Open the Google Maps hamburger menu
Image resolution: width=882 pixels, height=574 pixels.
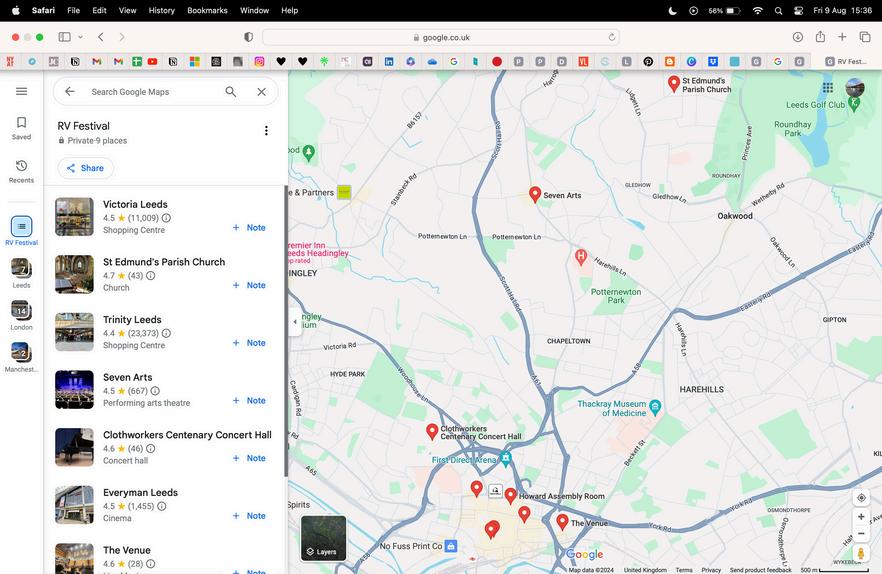[21, 91]
